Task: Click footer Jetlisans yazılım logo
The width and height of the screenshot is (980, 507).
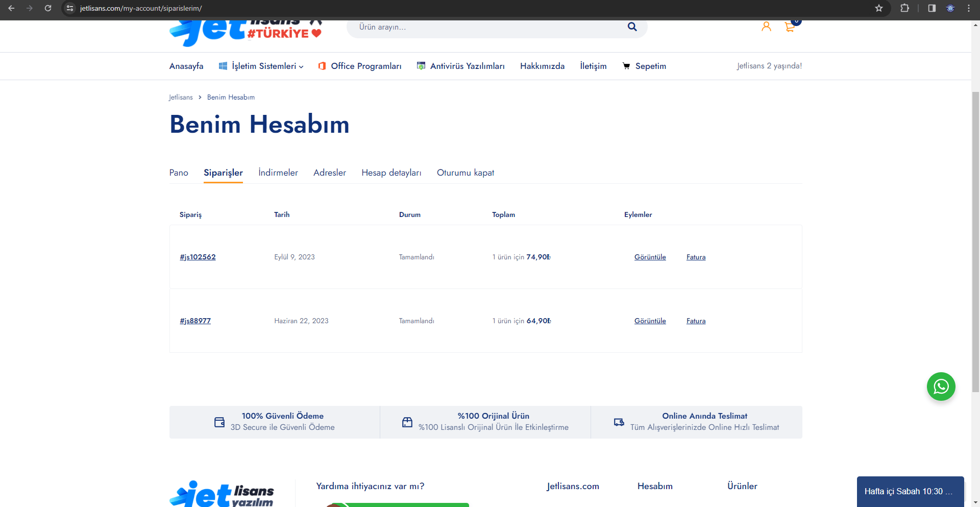Action: pyautogui.click(x=222, y=494)
